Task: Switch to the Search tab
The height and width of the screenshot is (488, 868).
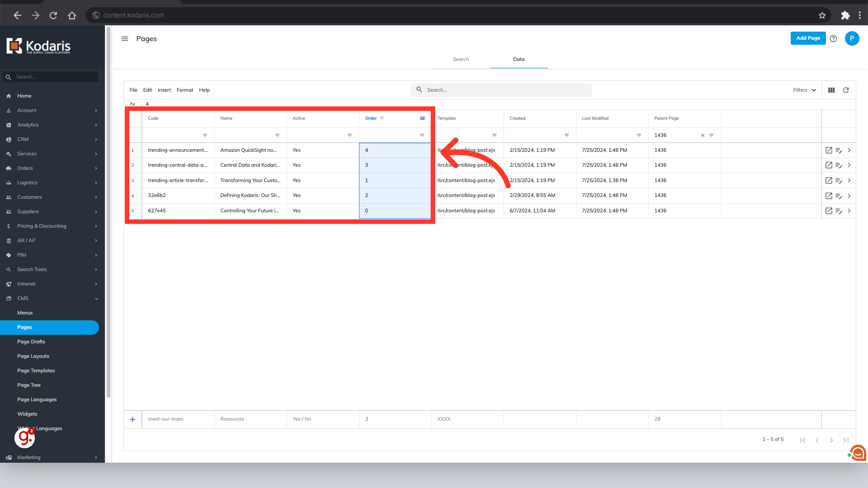Action: tap(461, 60)
